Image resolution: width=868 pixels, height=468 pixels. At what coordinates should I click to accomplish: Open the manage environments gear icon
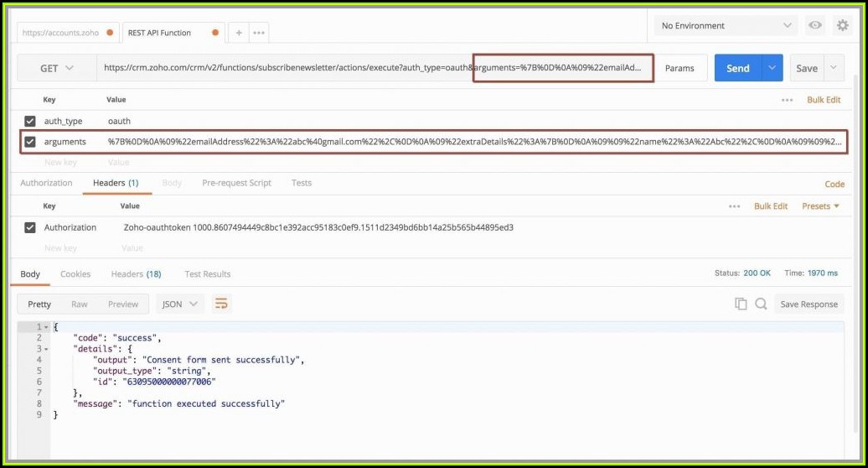pos(842,26)
